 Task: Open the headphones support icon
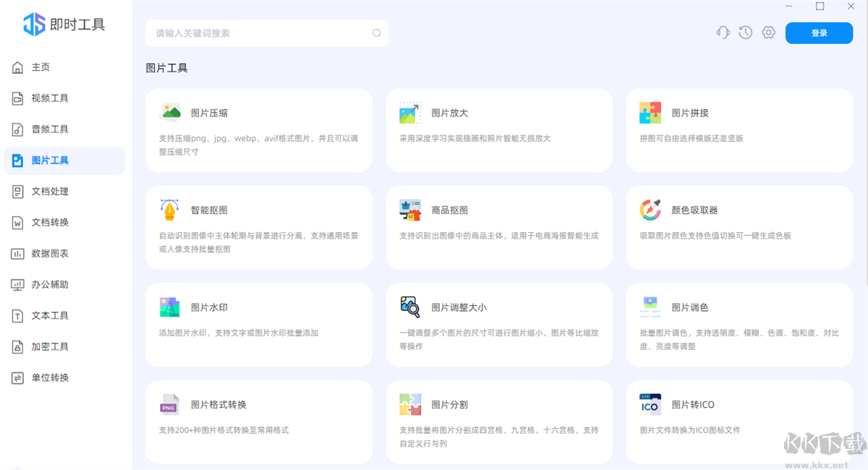723,32
